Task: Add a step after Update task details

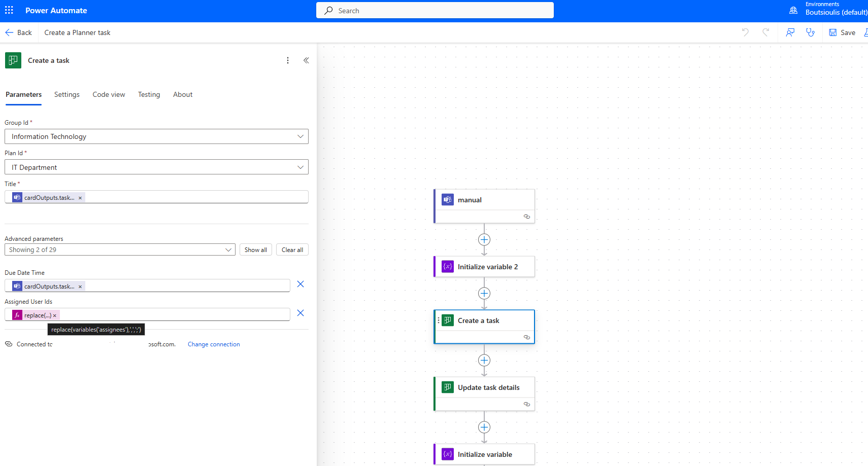Action: 484,427
